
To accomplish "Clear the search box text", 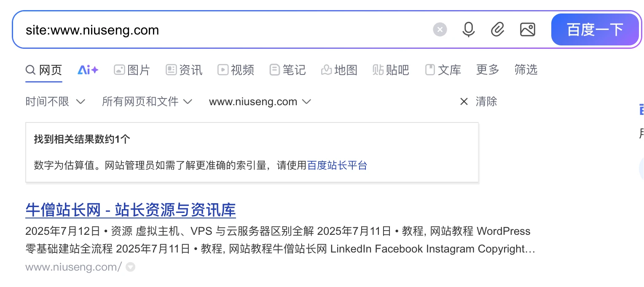I will pyautogui.click(x=440, y=30).
